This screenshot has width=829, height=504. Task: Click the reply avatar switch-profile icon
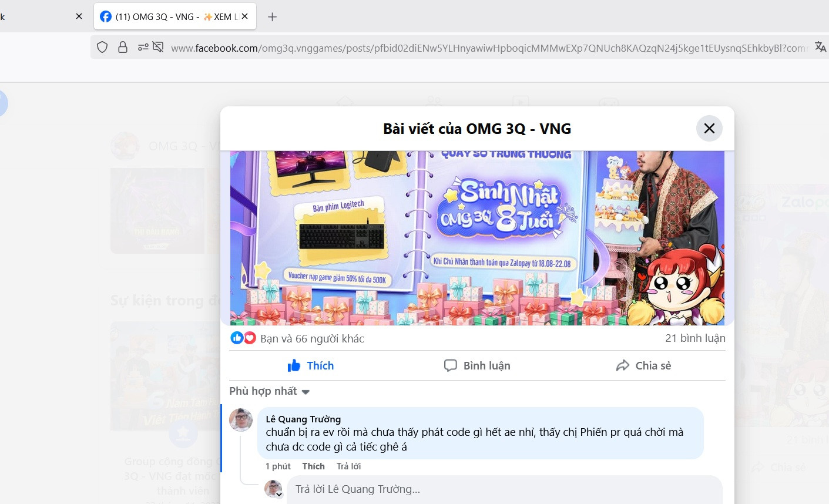(280, 495)
